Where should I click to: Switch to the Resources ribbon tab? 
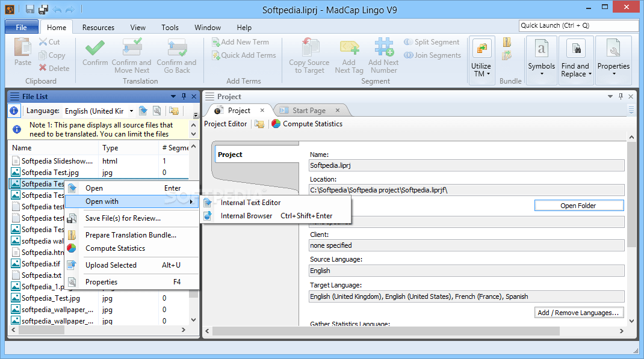point(98,28)
